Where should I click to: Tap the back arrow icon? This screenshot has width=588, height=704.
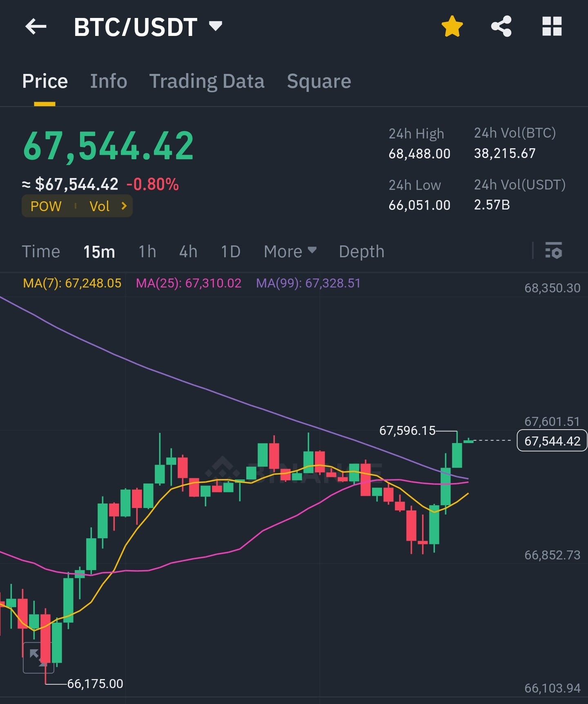point(36,27)
